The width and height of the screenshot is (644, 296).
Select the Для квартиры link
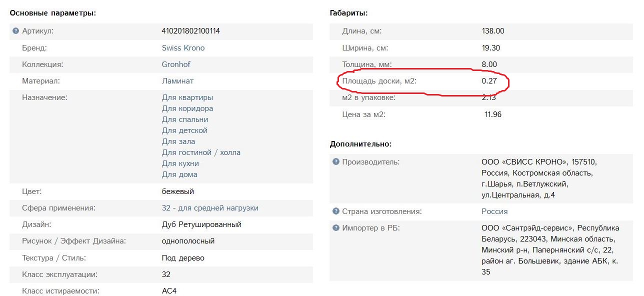click(x=187, y=97)
